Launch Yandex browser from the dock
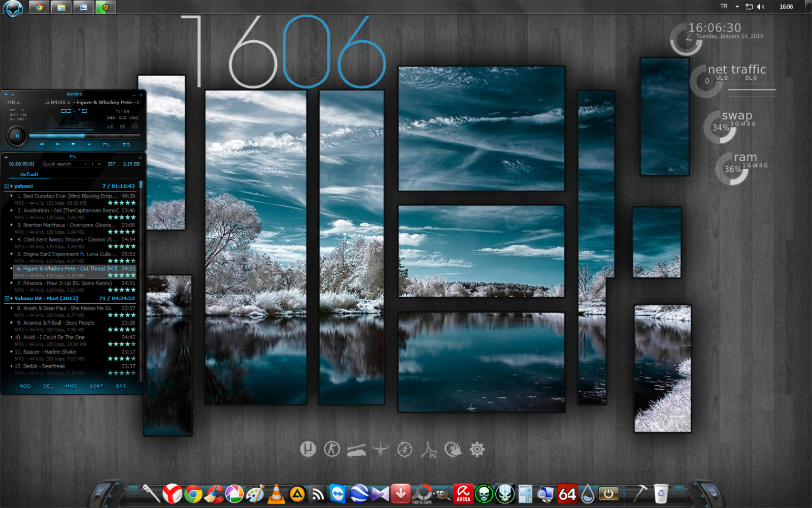Viewport: 812px width, 508px height. pyautogui.click(x=172, y=493)
